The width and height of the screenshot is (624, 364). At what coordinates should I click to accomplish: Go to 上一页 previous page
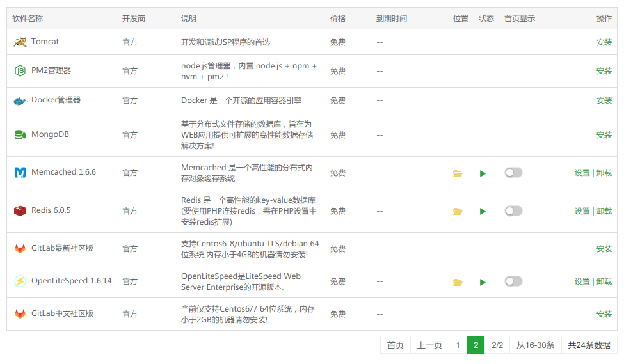coord(429,345)
